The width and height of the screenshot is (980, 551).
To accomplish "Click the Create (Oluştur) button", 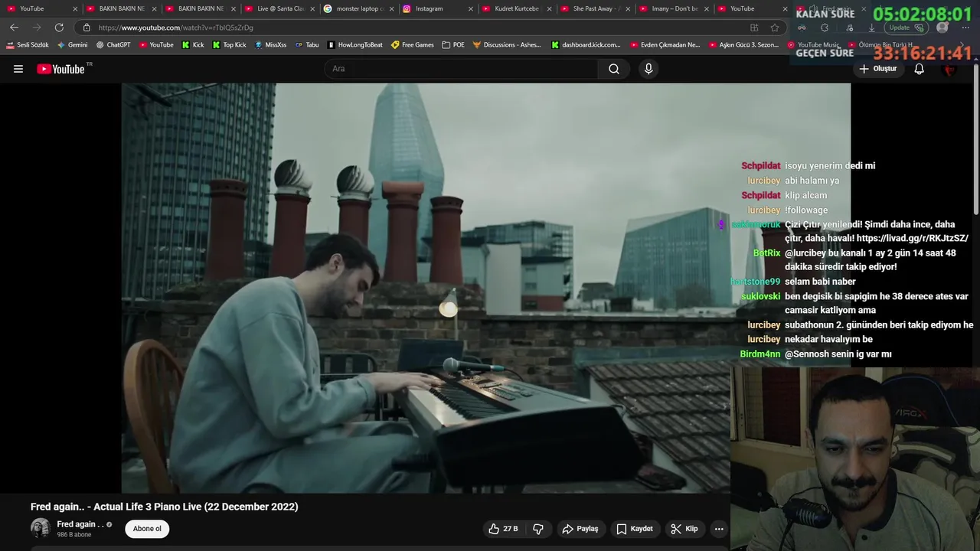I will 877,69.
